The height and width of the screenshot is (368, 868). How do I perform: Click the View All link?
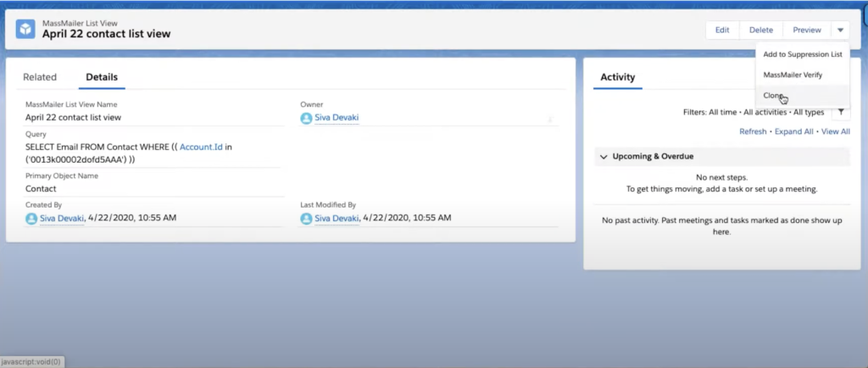tap(836, 131)
